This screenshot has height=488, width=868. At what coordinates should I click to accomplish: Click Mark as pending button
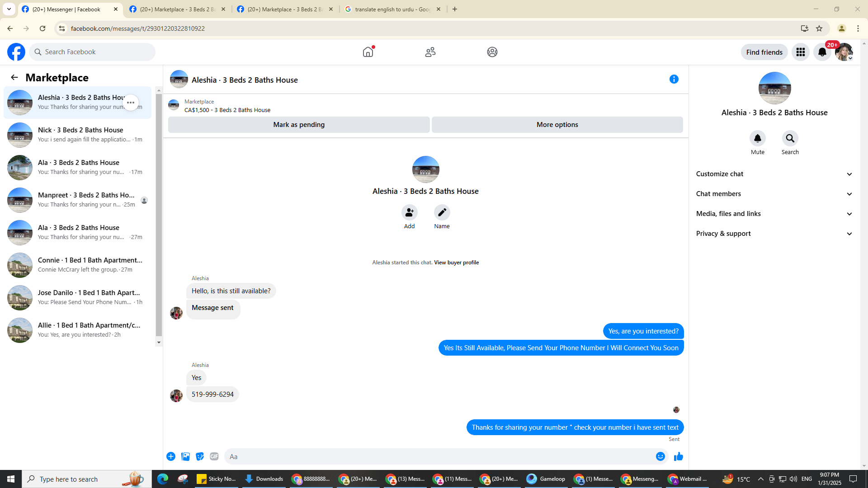[299, 125]
